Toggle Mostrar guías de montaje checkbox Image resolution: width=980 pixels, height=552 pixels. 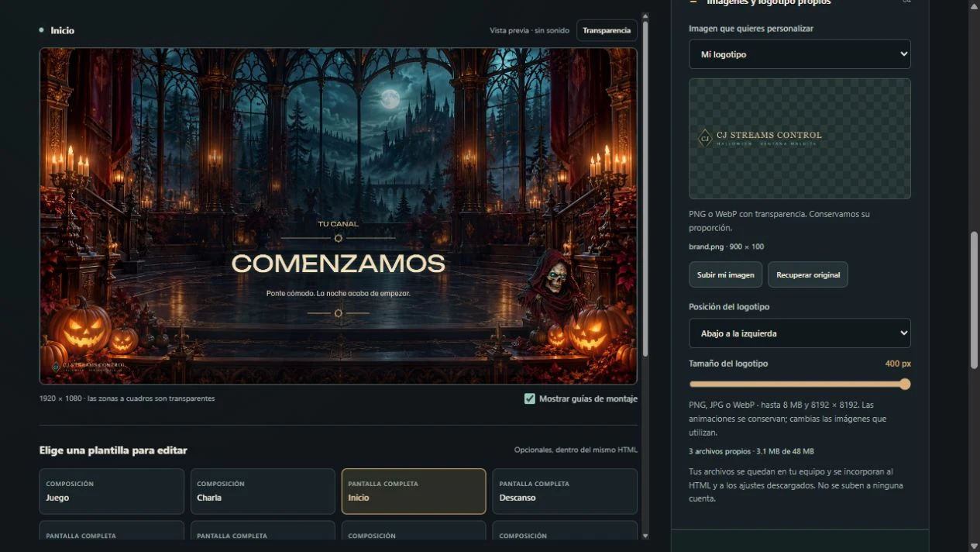(530, 398)
